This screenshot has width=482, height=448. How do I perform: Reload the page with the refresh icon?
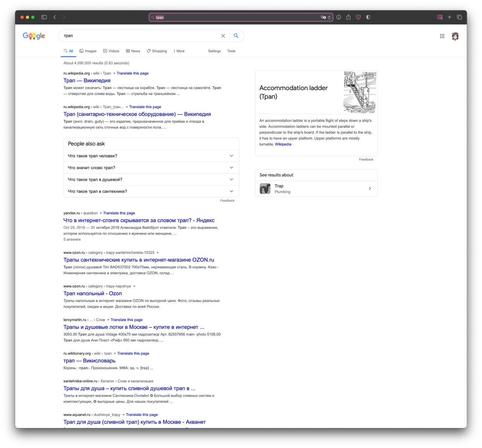click(x=329, y=17)
